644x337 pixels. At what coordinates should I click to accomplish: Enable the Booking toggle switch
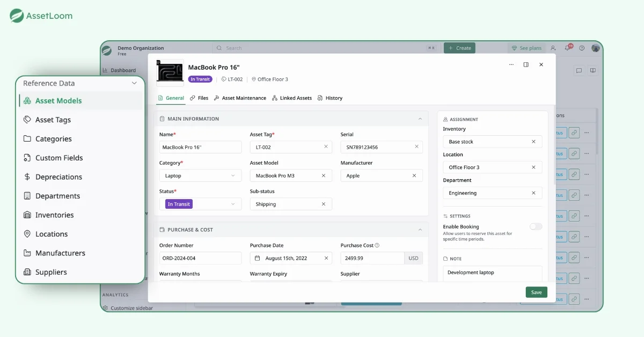pyautogui.click(x=536, y=226)
